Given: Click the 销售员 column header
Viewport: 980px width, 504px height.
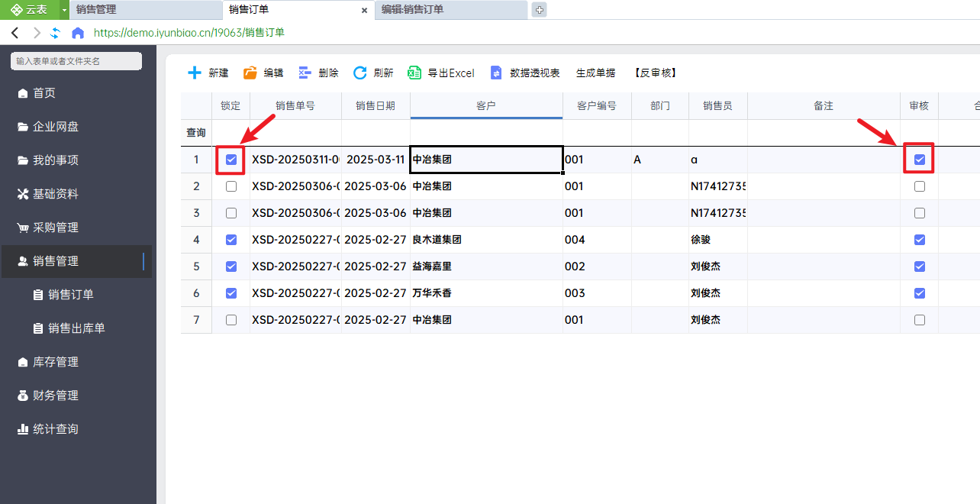Looking at the screenshot, I should [717, 106].
